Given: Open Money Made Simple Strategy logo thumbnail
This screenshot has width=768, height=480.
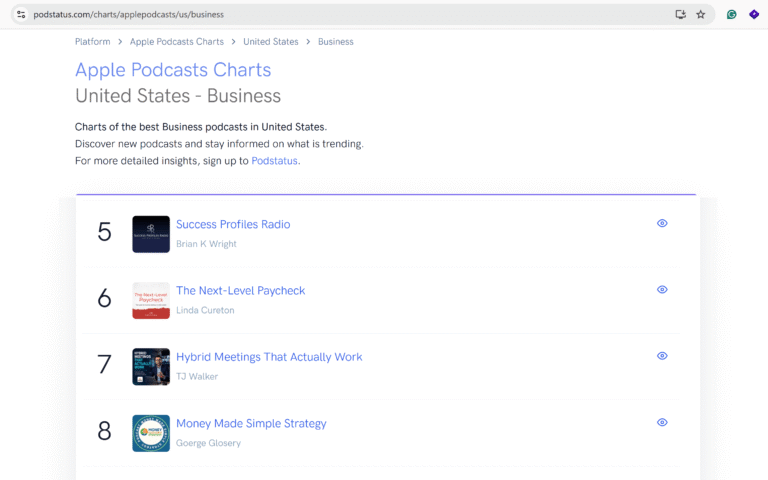Looking at the screenshot, I should [151, 433].
